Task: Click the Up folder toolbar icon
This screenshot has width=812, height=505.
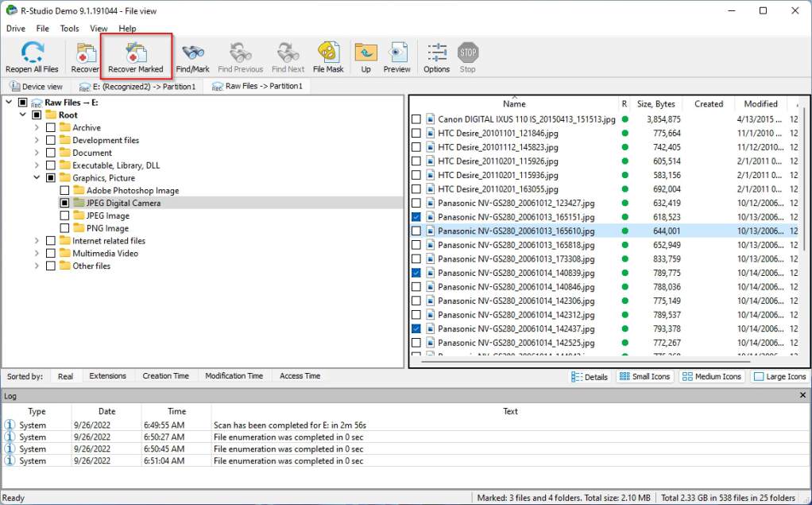Action: (365, 57)
